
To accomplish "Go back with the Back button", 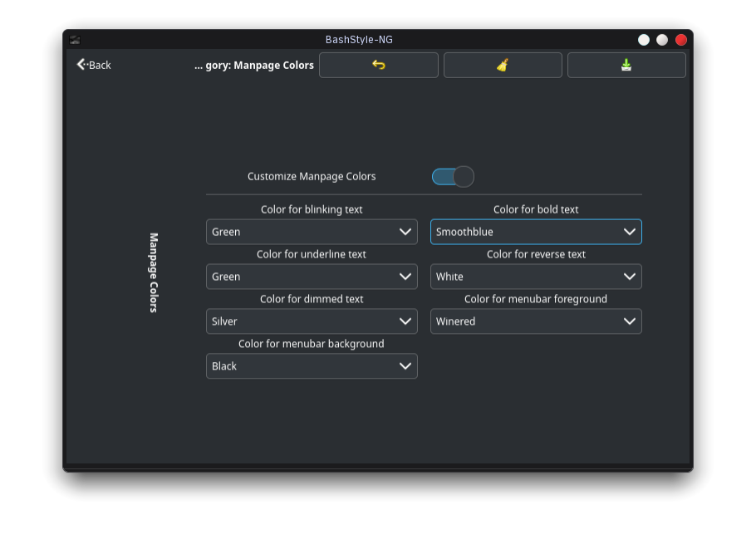I will (94, 65).
